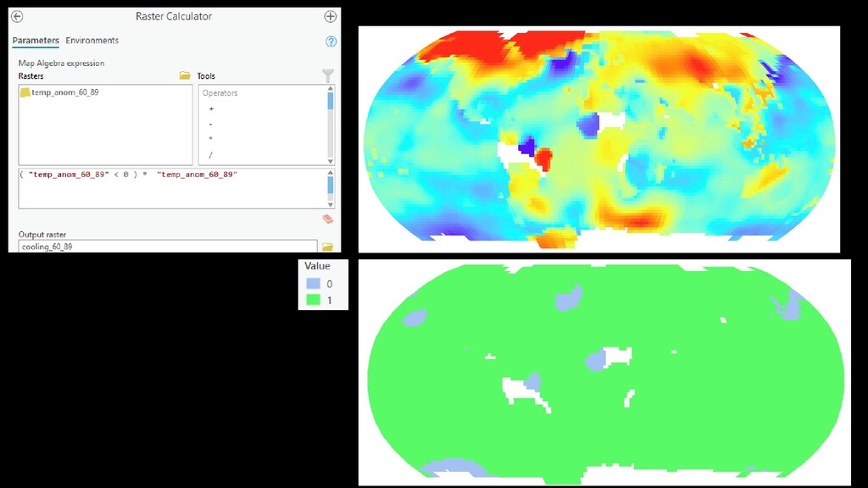Click the Output raster label
Screen dimensions: 868x488
(42, 235)
